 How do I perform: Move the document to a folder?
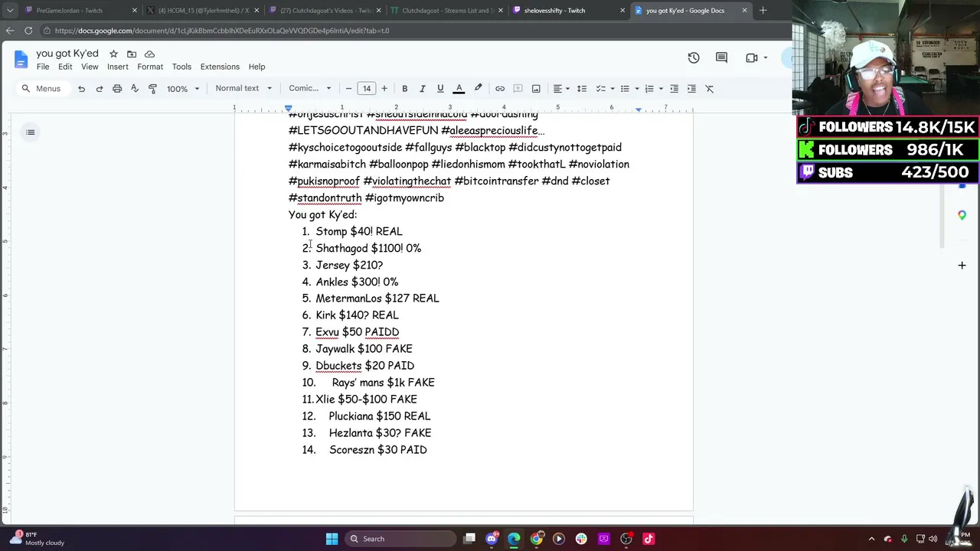(x=132, y=54)
